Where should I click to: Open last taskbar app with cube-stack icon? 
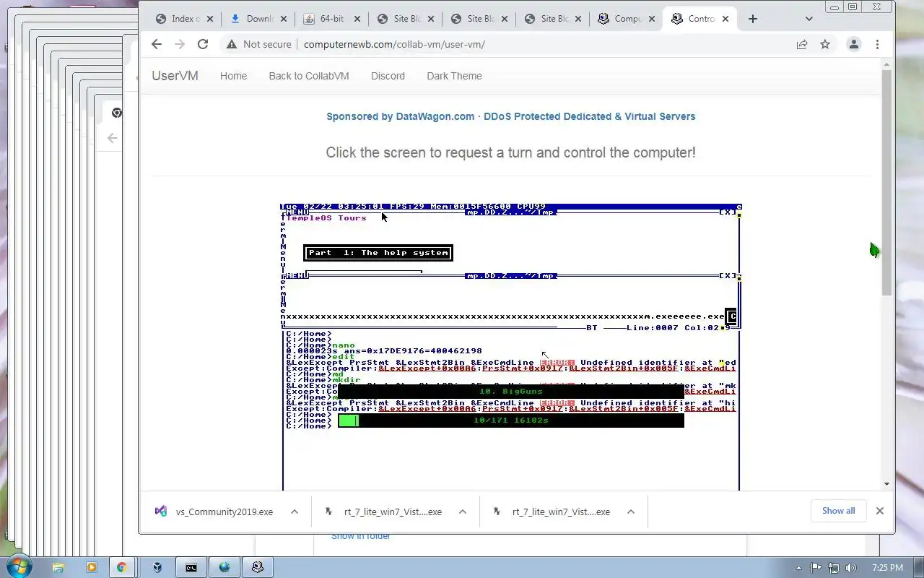[x=258, y=567]
